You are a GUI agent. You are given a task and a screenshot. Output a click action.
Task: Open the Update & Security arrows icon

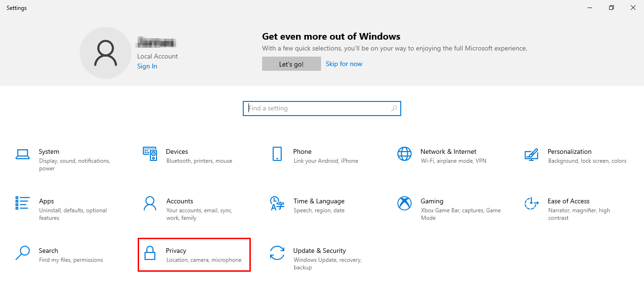tap(277, 253)
